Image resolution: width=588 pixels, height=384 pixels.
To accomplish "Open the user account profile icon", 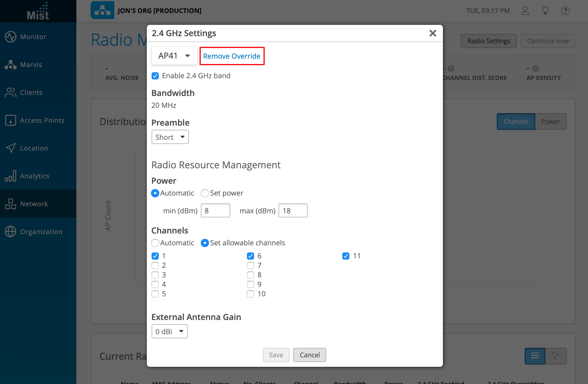I will 525,11.
